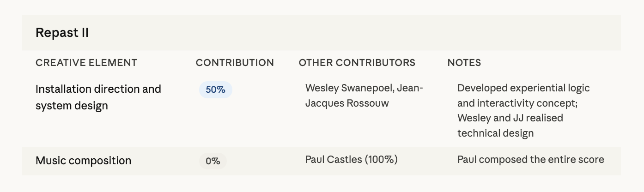Screen dimensions: 644x192
Task: Select the Contribution column header
Action: point(235,63)
